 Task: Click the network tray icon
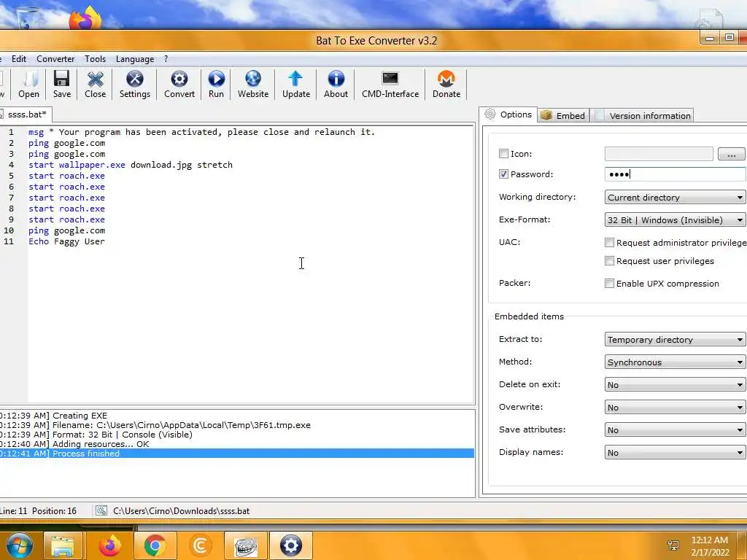point(673,545)
